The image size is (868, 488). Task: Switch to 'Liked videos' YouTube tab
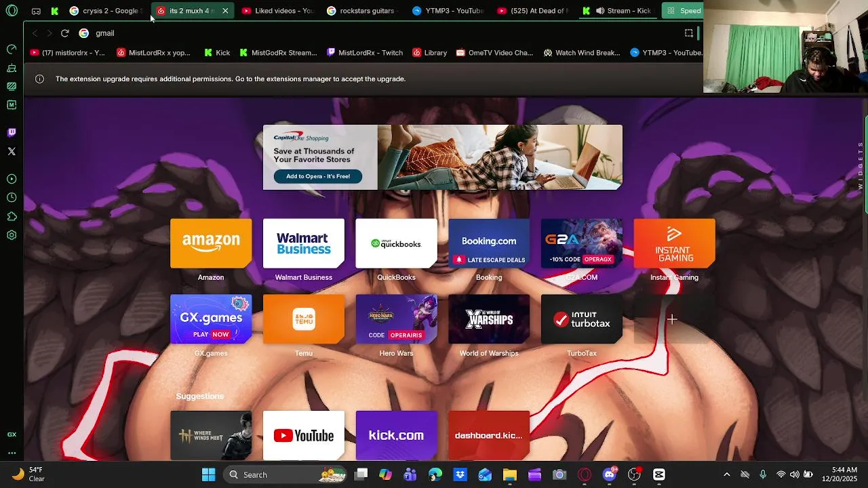(278, 11)
